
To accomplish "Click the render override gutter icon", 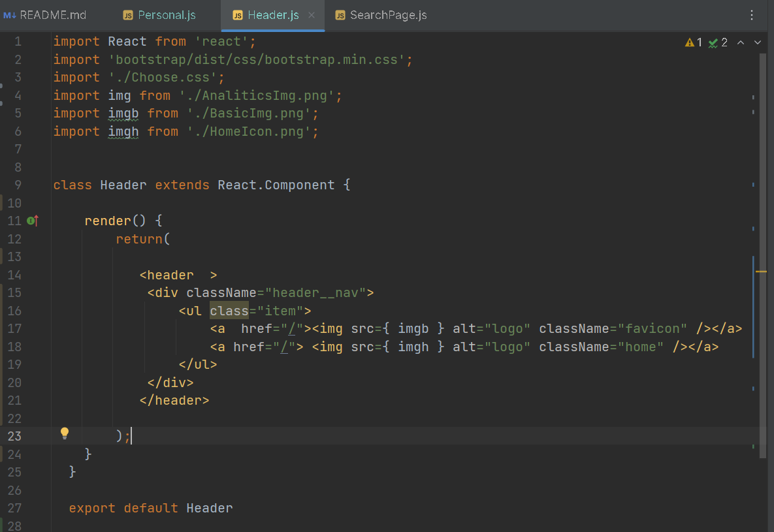I will [33, 221].
